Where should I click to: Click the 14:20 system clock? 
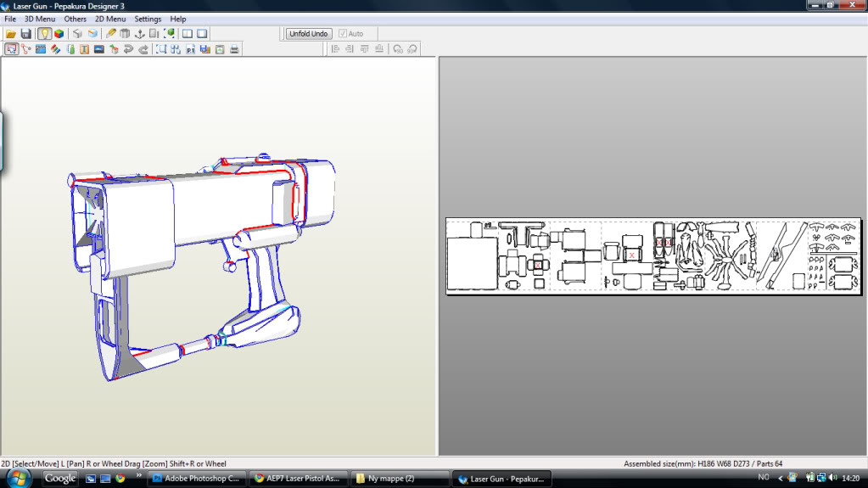[x=851, y=478]
